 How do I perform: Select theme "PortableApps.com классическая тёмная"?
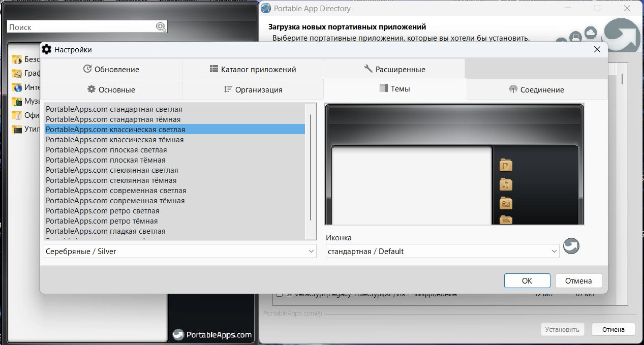[x=175, y=140]
